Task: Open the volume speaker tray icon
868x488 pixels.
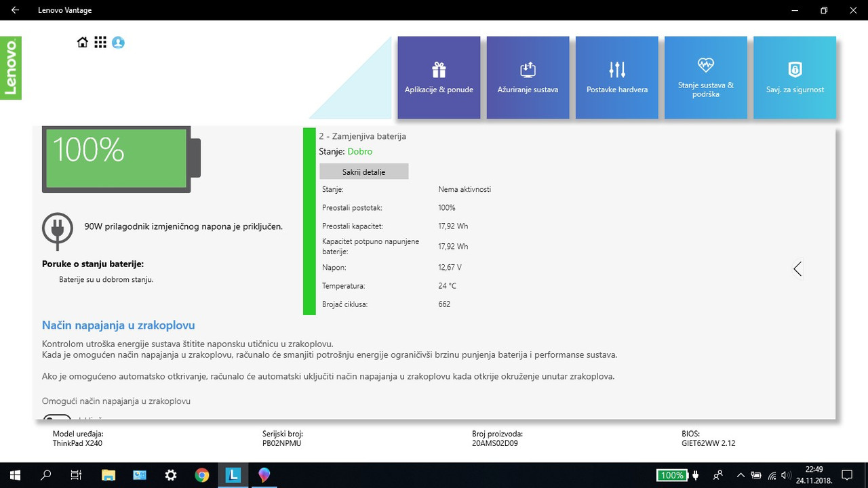Action: tap(787, 475)
